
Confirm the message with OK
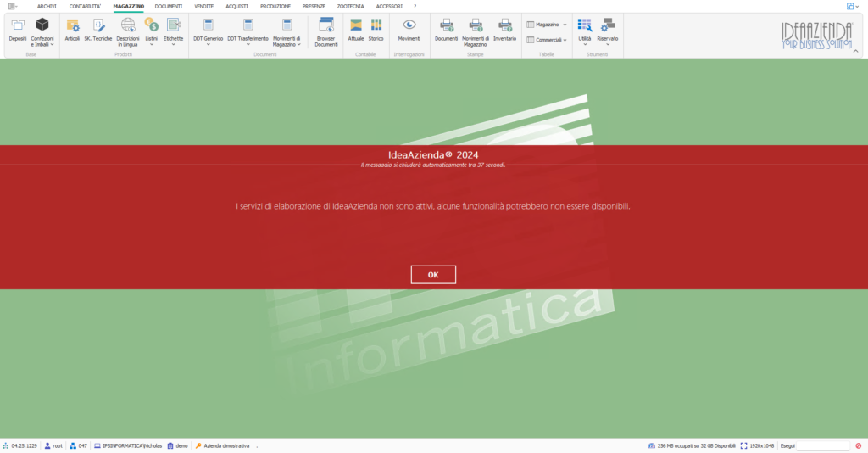click(x=433, y=275)
